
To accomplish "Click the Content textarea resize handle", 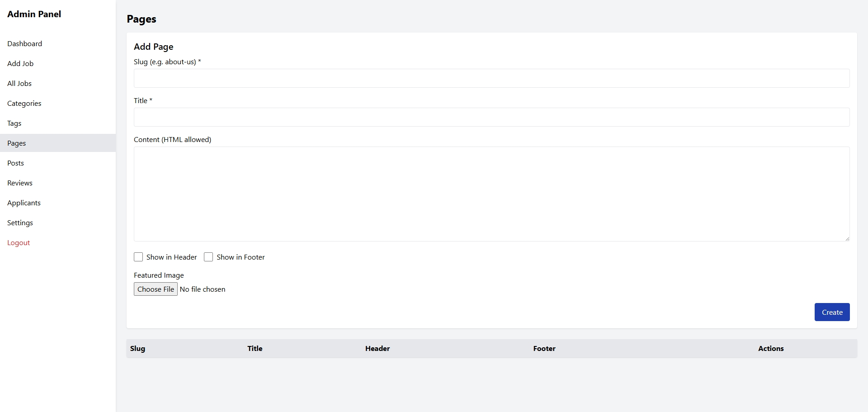I will tap(847, 239).
